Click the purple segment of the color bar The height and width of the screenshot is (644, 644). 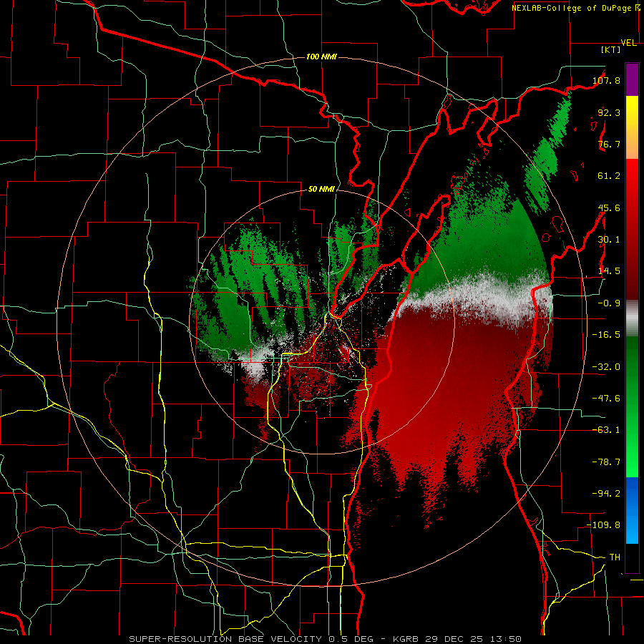click(632, 79)
